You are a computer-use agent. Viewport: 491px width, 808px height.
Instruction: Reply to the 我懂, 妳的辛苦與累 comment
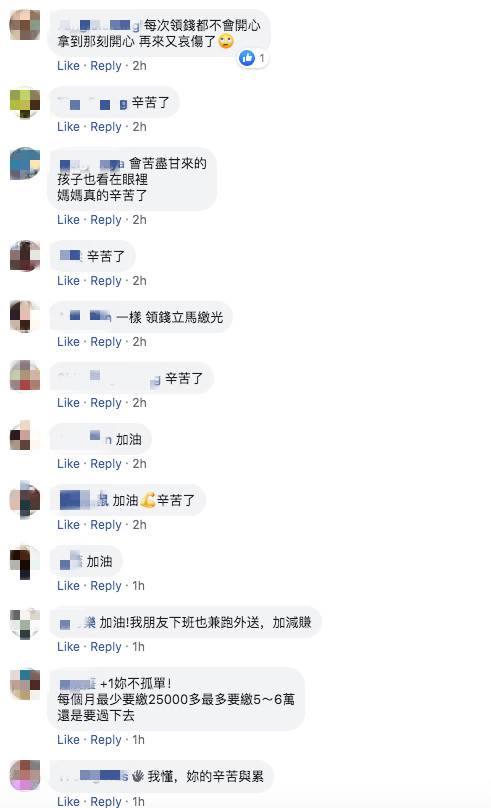(x=106, y=801)
